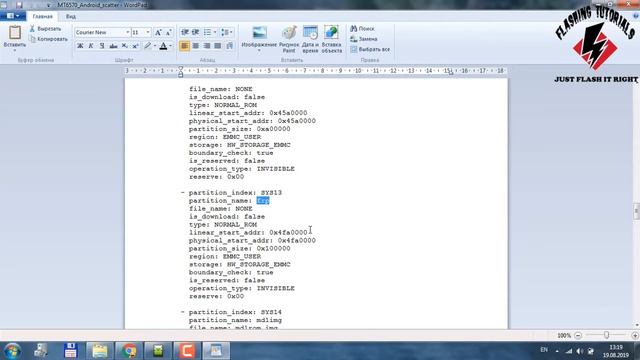
Task: Show hidden system tray icons arrow
Action: click(557, 351)
